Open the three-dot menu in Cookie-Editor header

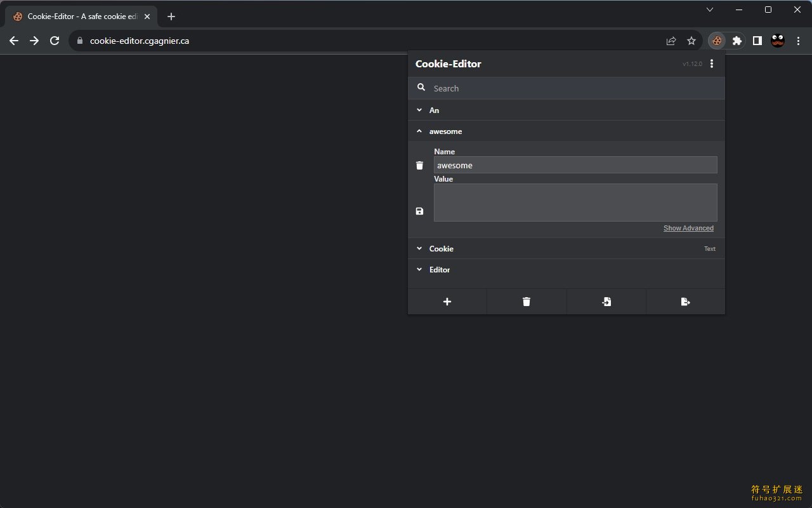[x=712, y=63]
